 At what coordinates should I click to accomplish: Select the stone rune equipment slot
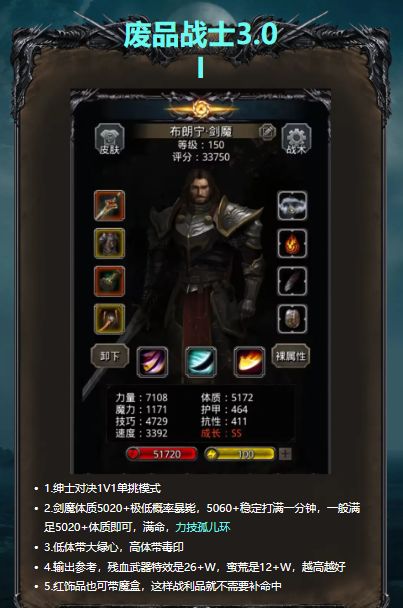tap(292, 319)
